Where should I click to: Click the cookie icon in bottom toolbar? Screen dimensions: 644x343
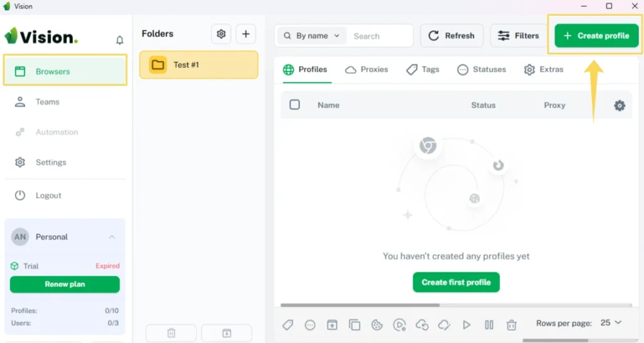click(377, 325)
